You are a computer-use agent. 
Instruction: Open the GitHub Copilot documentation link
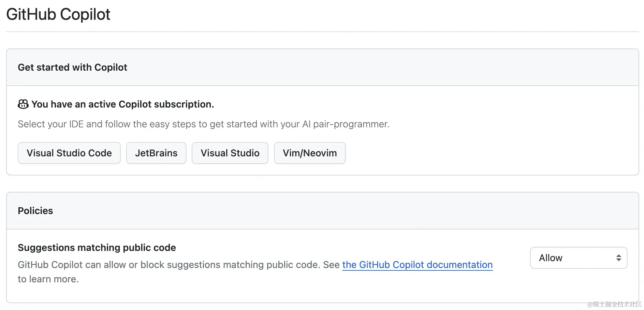(417, 265)
